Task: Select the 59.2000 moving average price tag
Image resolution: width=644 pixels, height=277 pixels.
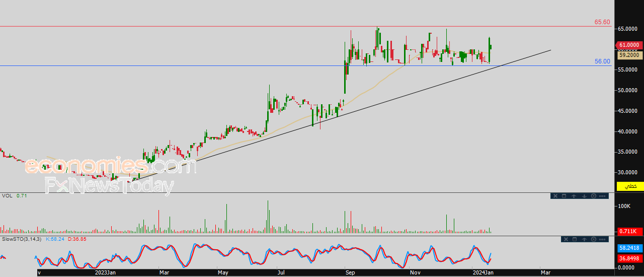Action: tap(629, 55)
